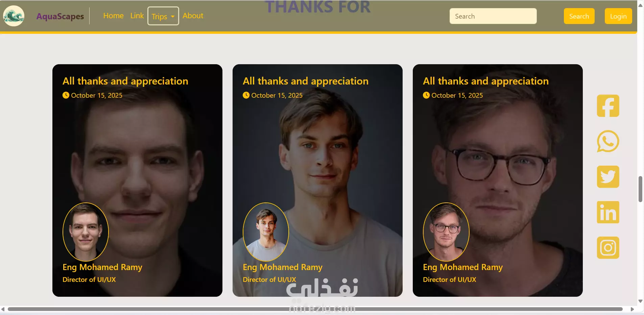
Task: Click the round avatar on the middle card
Action: (x=266, y=232)
